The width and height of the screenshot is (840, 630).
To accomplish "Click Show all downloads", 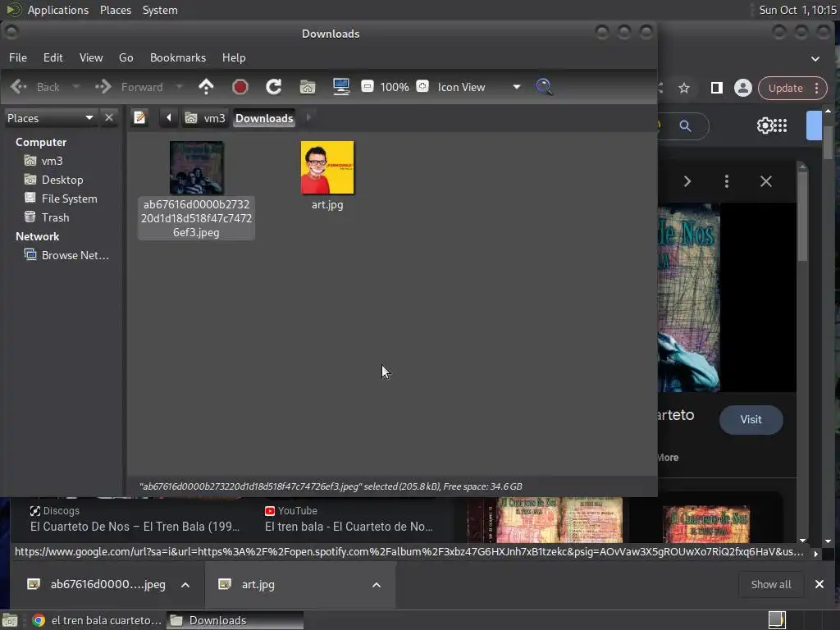I will click(771, 584).
